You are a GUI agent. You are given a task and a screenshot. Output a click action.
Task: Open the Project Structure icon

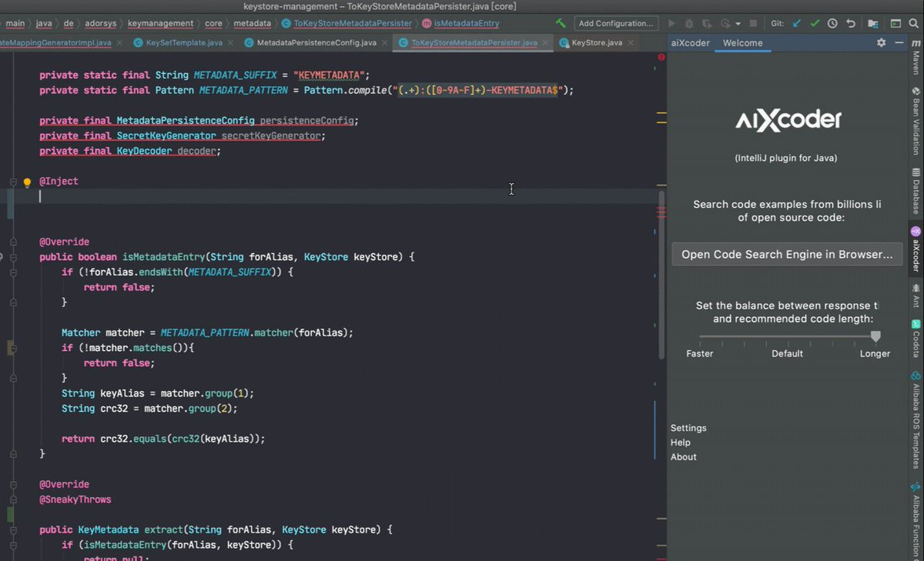pyautogui.click(x=873, y=24)
